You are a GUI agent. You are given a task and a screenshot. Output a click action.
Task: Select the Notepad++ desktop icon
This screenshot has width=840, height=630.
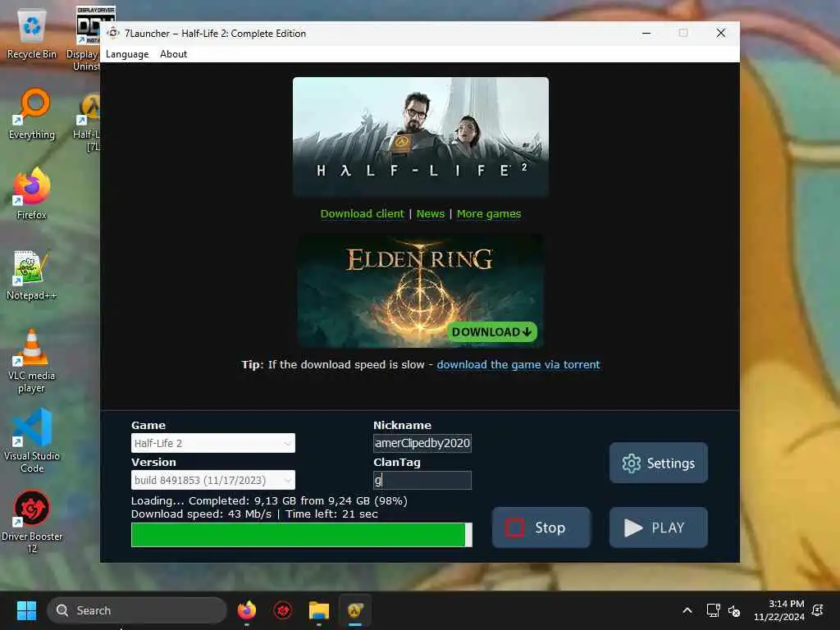[32, 275]
